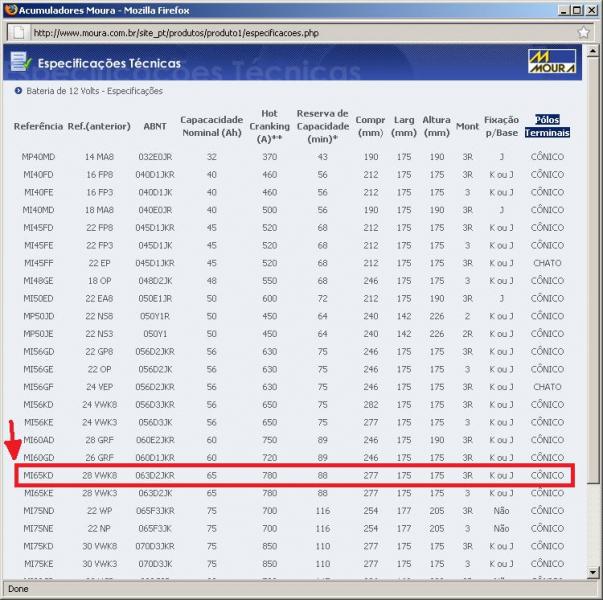Viewport: 603px width, 600px height.
Task: Click the Compr (mm) column header
Action: (x=370, y=126)
